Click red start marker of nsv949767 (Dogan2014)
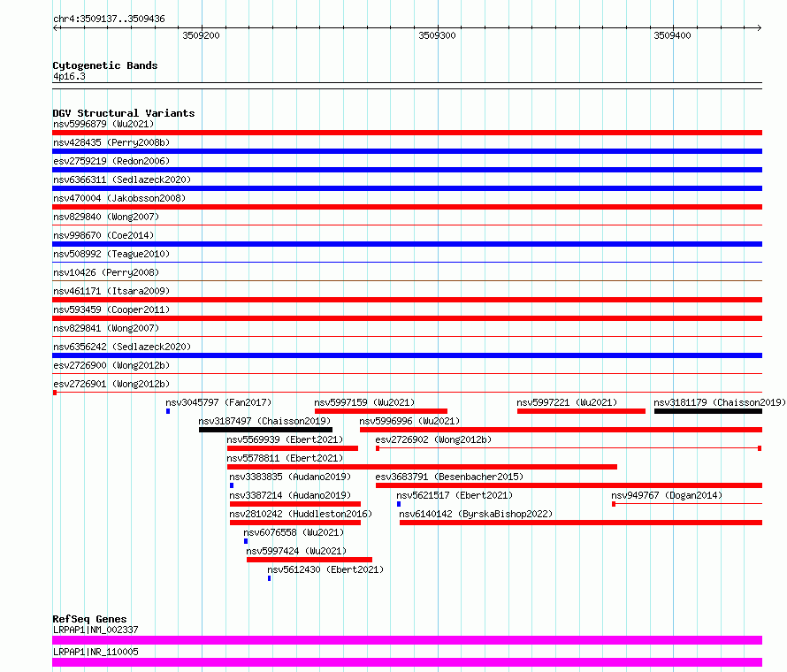Viewport: 787px width, 672px height. 614,504
